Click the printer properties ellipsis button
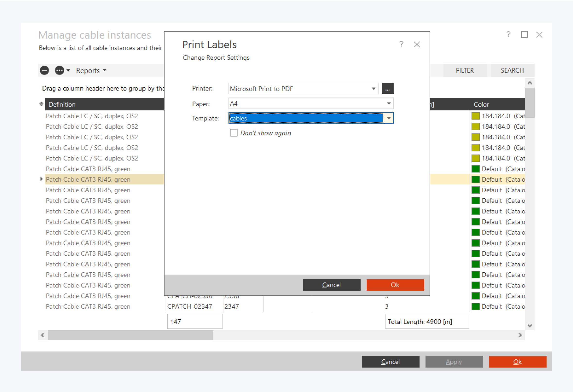 387,89
